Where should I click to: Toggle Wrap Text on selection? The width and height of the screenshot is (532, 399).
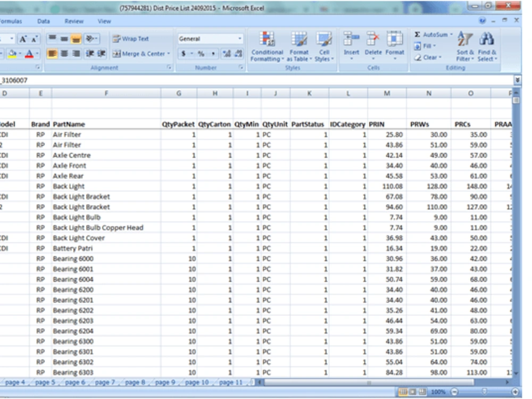coord(132,38)
